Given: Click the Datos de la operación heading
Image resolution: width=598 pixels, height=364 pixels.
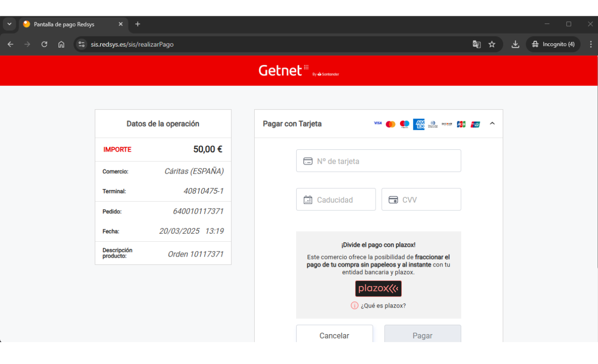Looking at the screenshot, I should click(x=163, y=124).
